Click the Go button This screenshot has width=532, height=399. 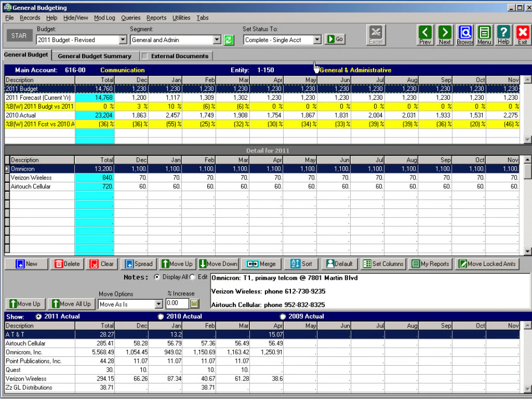coord(335,39)
